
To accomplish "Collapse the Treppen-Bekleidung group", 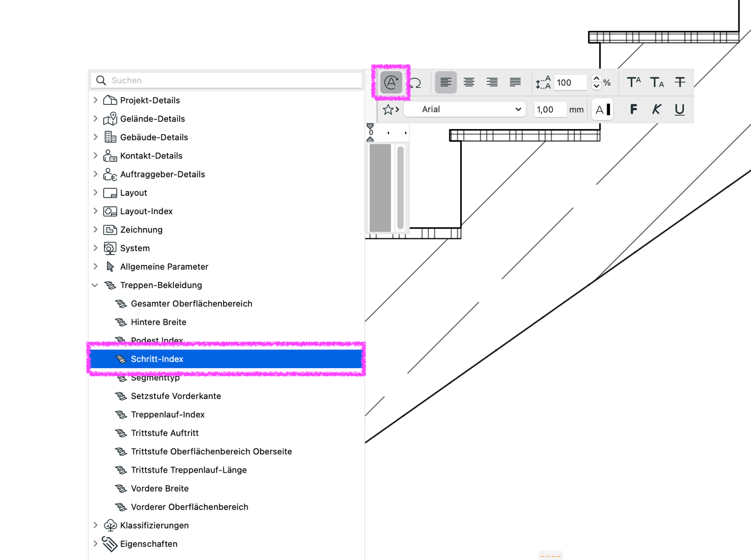I will [96, 285].
